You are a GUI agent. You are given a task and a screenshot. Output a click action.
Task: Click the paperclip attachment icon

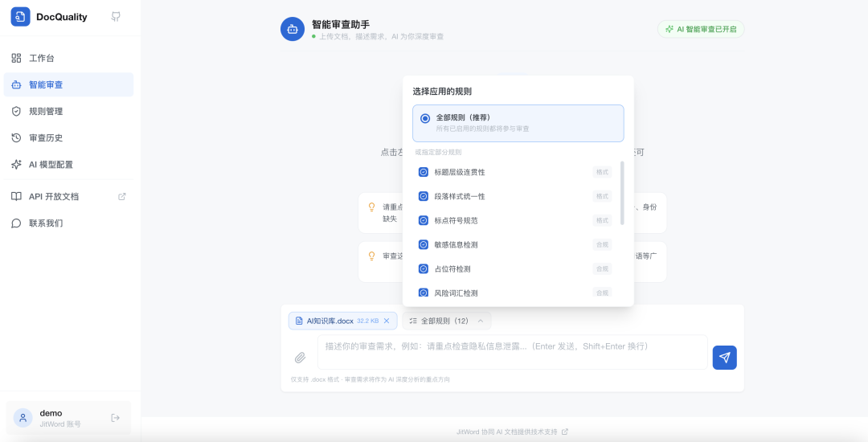click(x=300, y=358)
